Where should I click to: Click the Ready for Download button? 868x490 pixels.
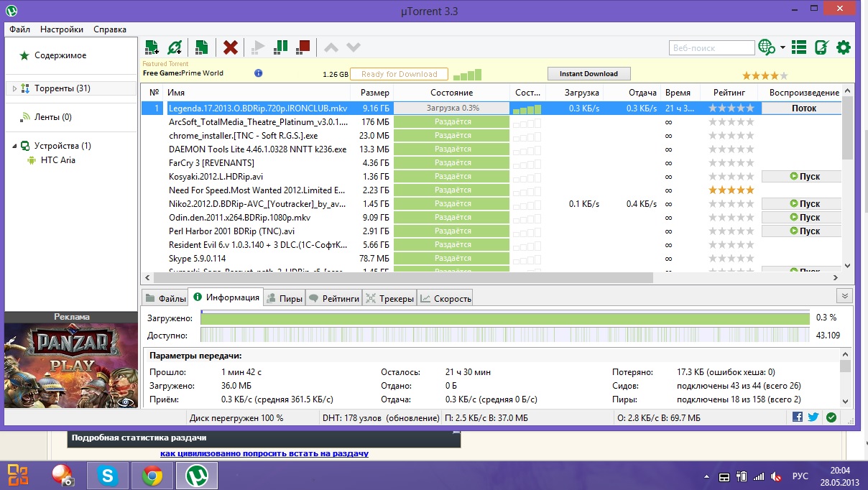click(x=399, y=74)
